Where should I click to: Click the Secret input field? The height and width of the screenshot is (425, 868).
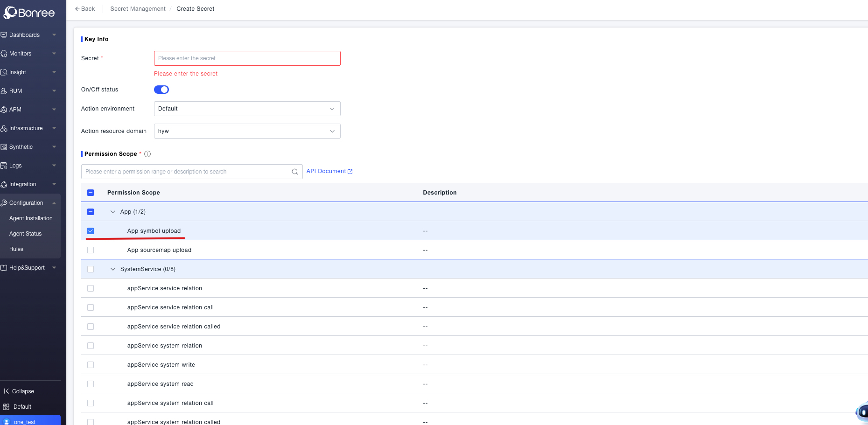tap(247, 58)
